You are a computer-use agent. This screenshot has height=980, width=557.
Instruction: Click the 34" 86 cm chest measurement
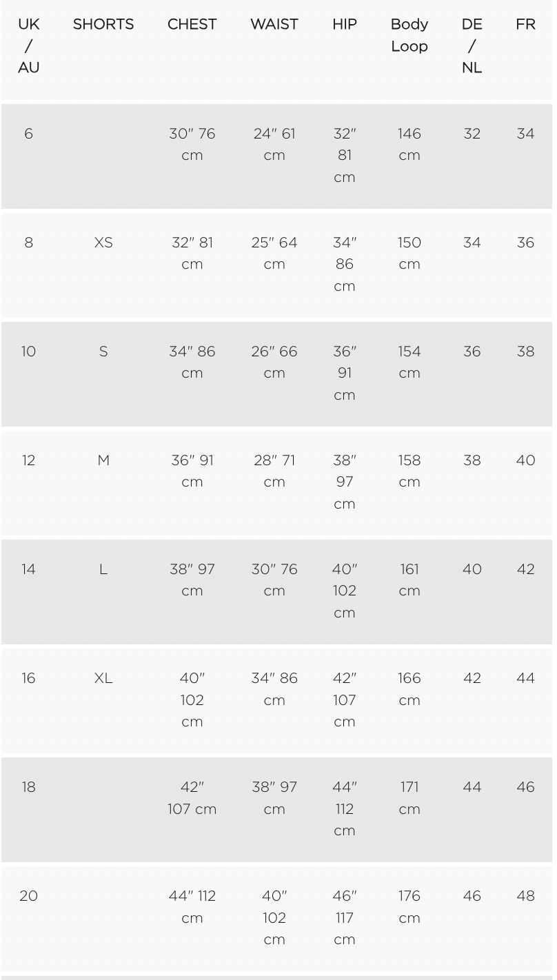(x=192, y=363)
